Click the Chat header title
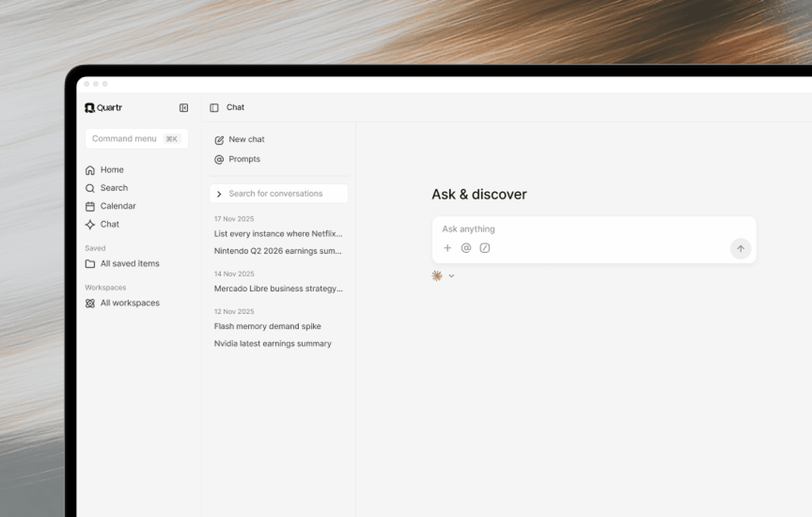The image size is (812, 517). pyautogui.click(x=235, y=107)
